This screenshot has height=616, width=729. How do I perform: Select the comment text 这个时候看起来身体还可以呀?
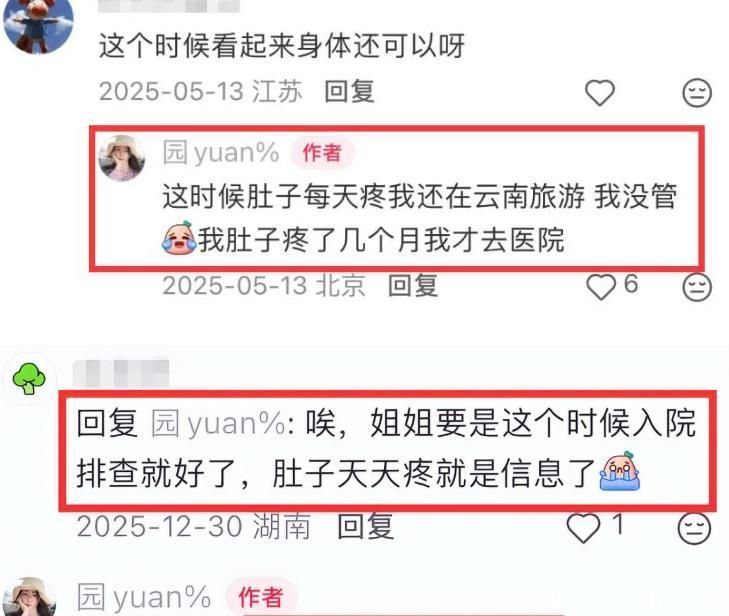pos(282,46)
